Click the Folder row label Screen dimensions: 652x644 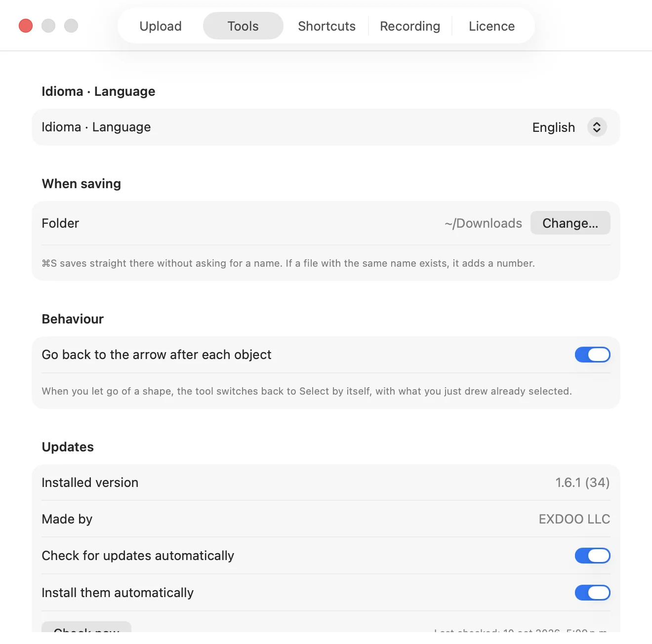coord(60,223)
